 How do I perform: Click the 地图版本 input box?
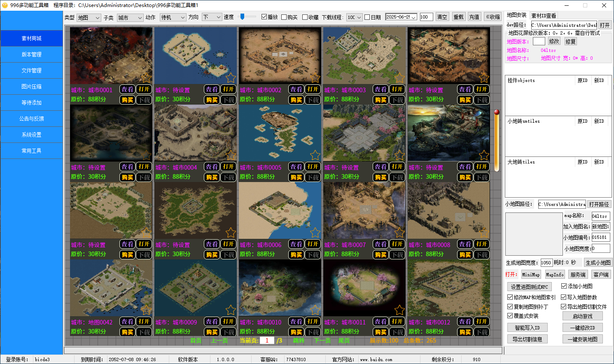[539, 41]
